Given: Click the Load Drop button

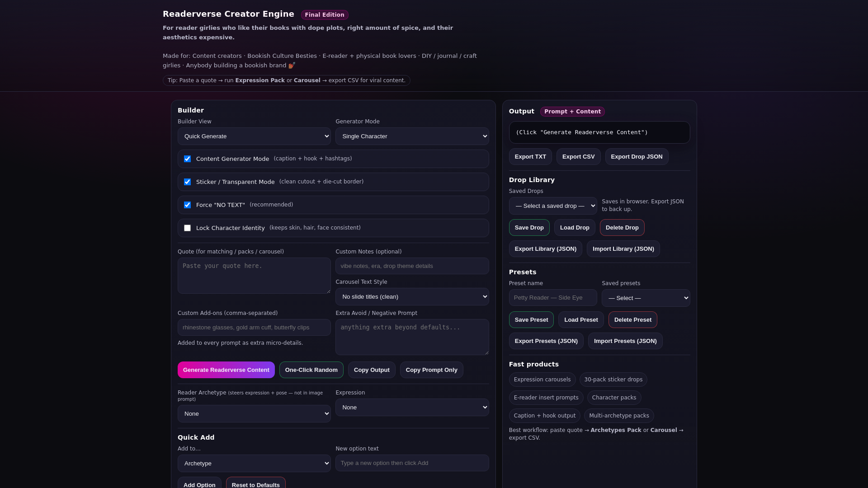Looking at the screenshot, I should (575, 228).
